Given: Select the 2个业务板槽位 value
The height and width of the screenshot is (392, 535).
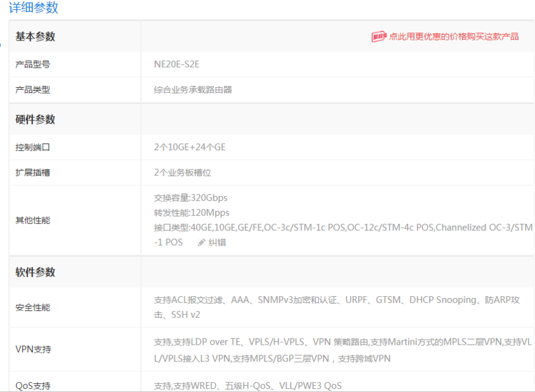Looking at the screenshot, I should (x=182, y=172).
